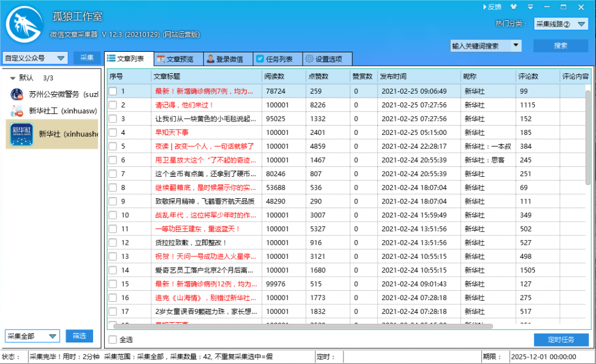Viewport: 596px width, 364px height.
Task: Expand the 输入关键词搜索 combo box arrow
Action: [516, 45]
